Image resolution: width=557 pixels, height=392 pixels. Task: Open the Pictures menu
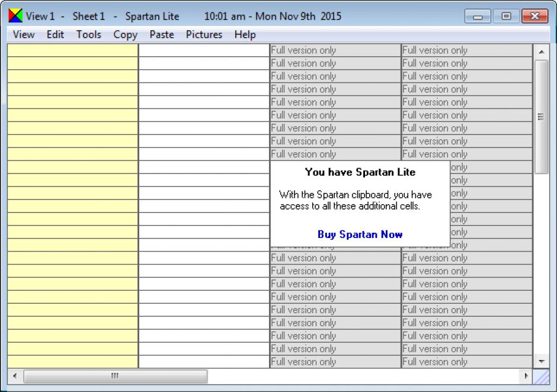click(204, 34)
